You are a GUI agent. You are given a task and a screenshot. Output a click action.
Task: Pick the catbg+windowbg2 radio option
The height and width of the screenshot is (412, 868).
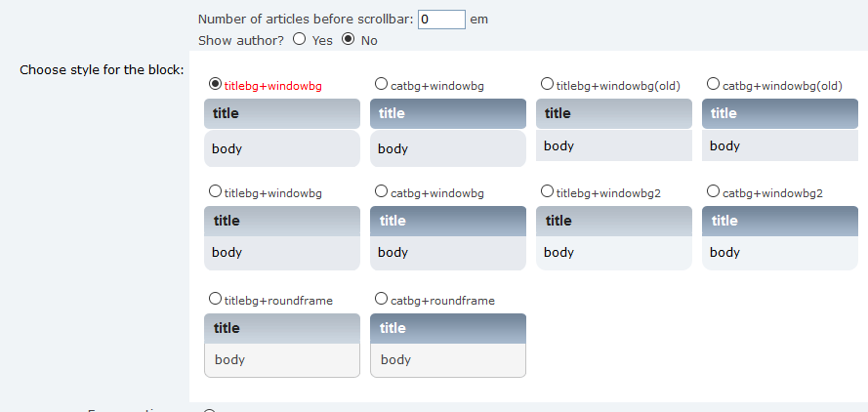[x=713, y=192]
